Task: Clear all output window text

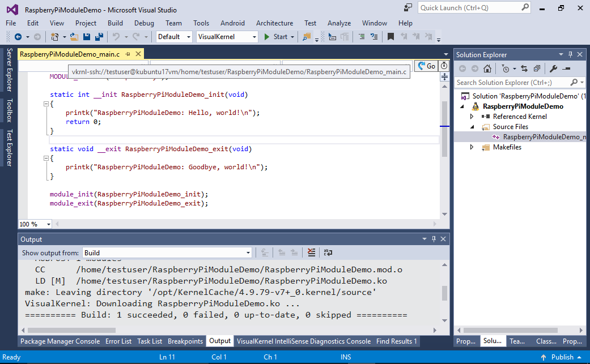Action: (311, 252)
